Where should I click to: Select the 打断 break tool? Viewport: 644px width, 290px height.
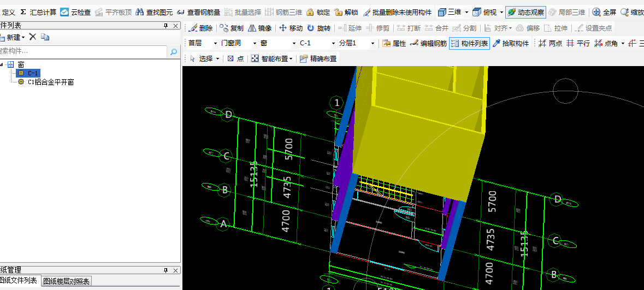(x=409, y=28)
